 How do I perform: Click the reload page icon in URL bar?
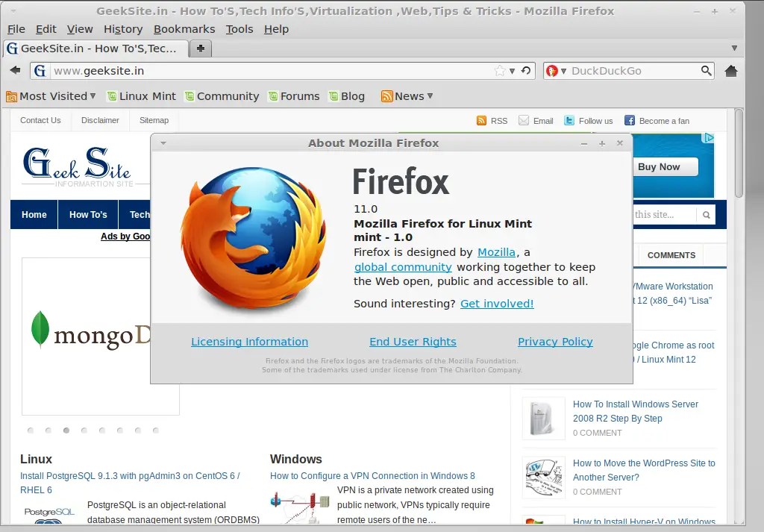tap(526, 71)
